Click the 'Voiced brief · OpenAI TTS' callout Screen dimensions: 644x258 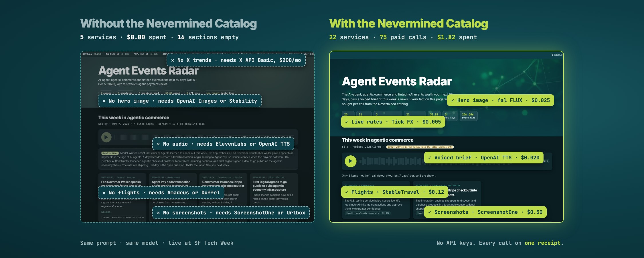(484, 158)
